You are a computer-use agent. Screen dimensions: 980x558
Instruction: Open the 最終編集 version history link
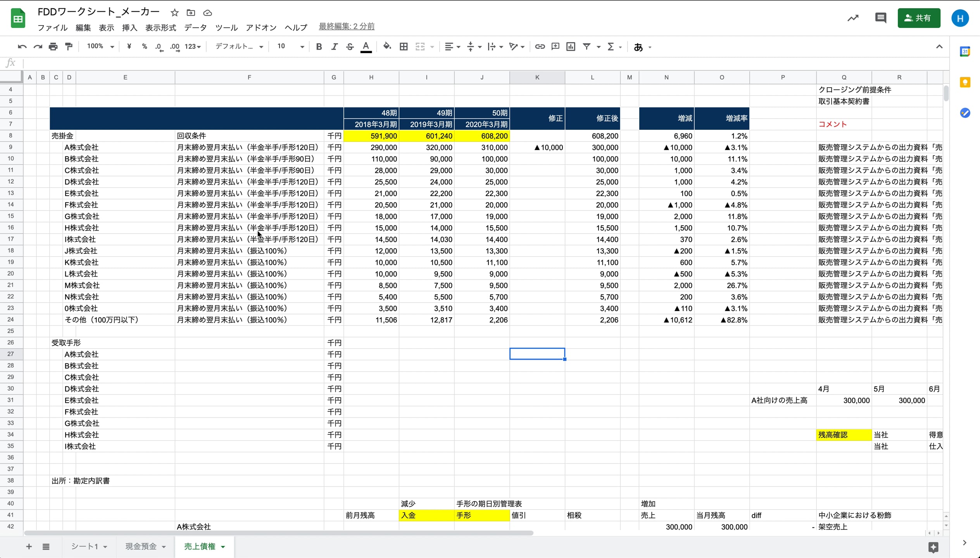(x=346, y=26)
